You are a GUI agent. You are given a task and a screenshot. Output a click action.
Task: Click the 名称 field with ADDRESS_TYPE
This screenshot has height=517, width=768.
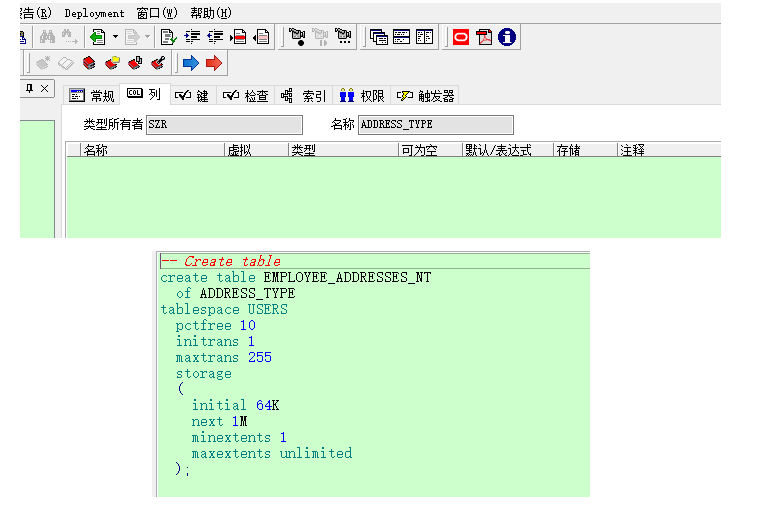pyautogui.click(x=435, y=125)
